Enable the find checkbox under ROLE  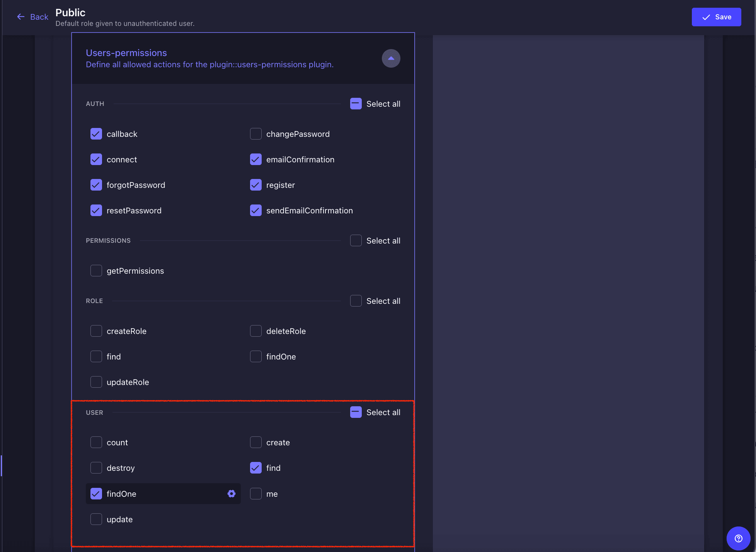tap(96, 356)
